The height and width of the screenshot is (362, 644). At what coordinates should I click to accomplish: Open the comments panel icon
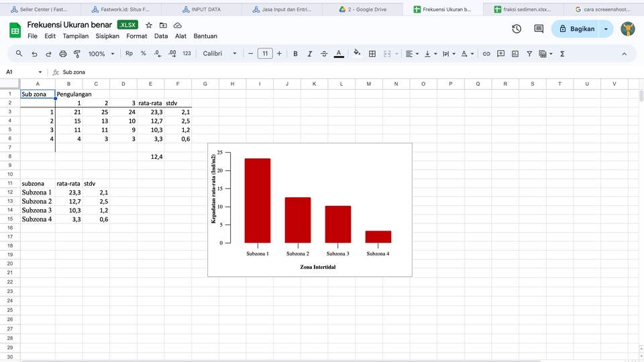pos(539,29)
